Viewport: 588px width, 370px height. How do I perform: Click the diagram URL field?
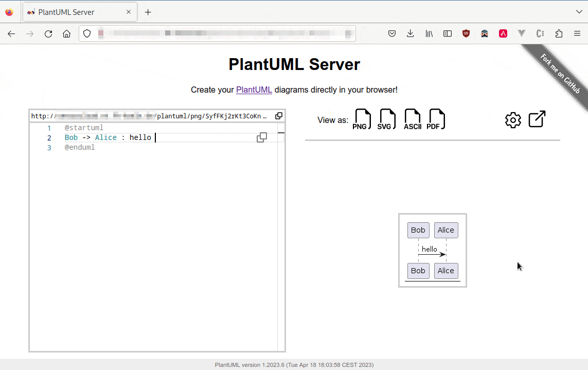click(150, 116)
